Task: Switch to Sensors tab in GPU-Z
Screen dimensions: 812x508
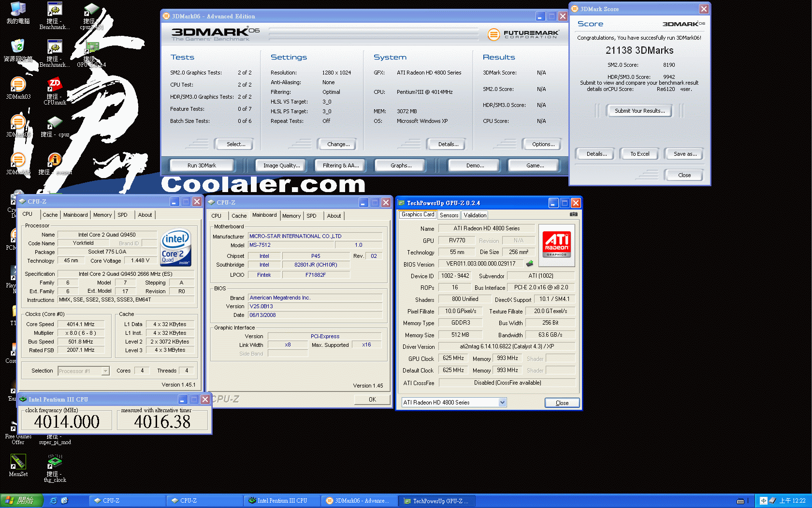Action: tap(449, 215)
